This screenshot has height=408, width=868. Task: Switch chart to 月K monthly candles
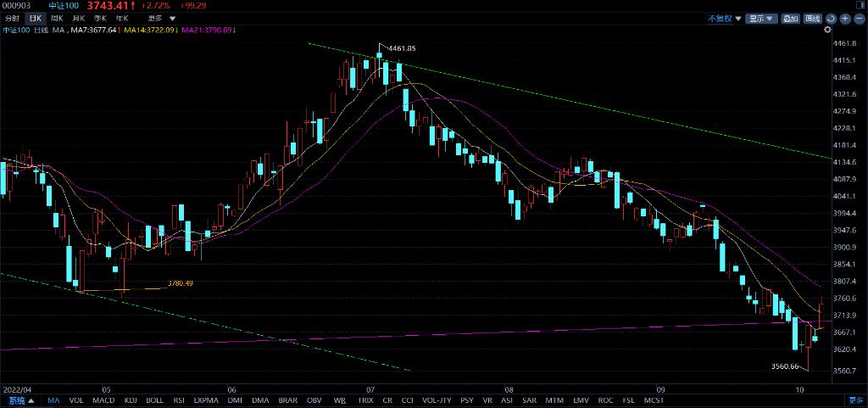click(x=79, y=18)
